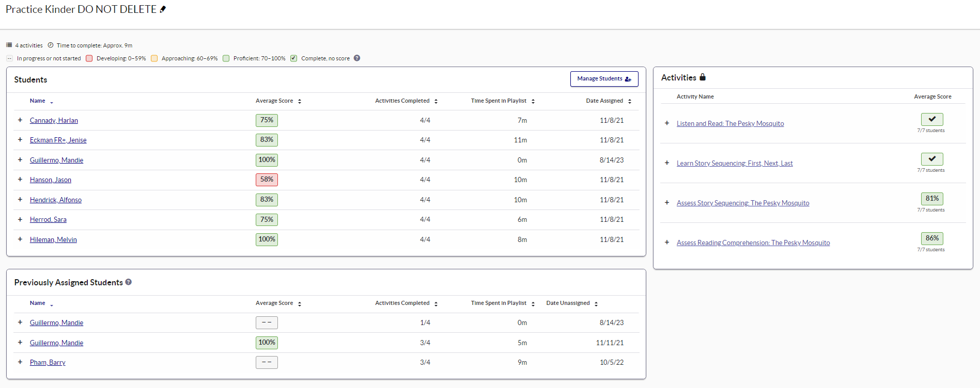The image size is (980, 388).
Task: Open Hanson, Jason student link
Action: tap(51, 180)
